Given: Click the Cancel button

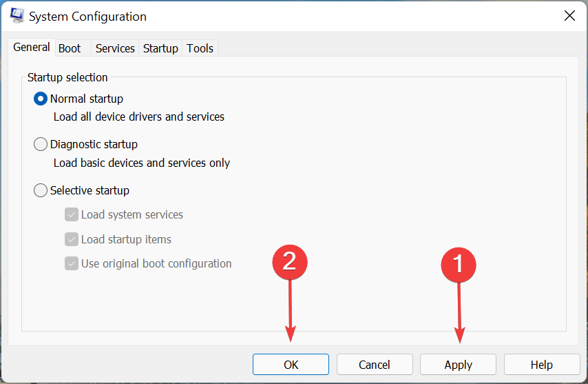Looking at the screenshot, I should point(375,365).
